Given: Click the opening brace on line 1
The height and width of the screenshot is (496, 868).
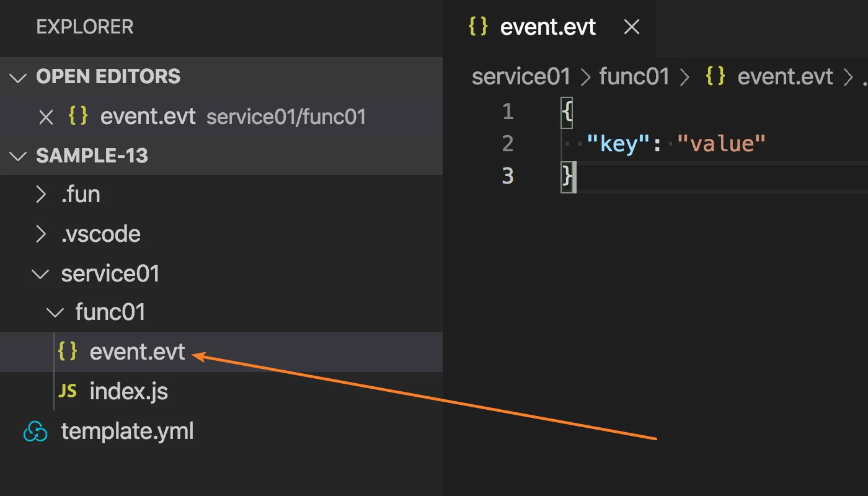Looking at the screenshot, I should pyautogui.click(x=567, y=112).
